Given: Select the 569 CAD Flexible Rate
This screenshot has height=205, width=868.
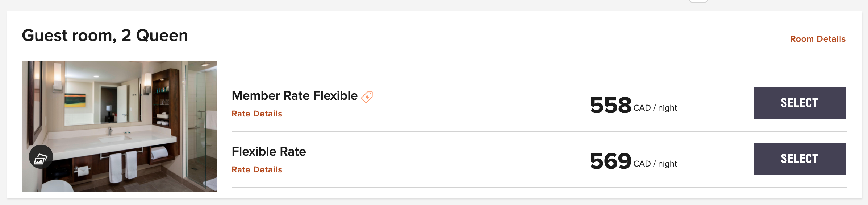Looking at the screenshot, I should pos(800,159).
